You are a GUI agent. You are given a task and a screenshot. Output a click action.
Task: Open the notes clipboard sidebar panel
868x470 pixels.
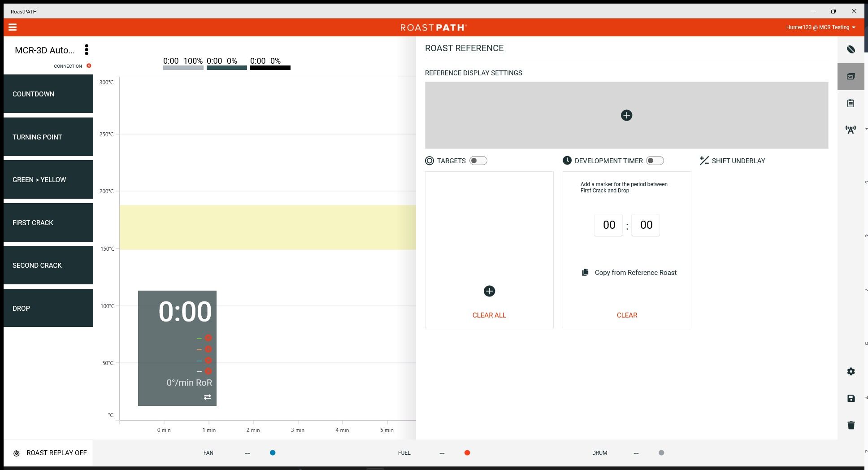(851, 104)
